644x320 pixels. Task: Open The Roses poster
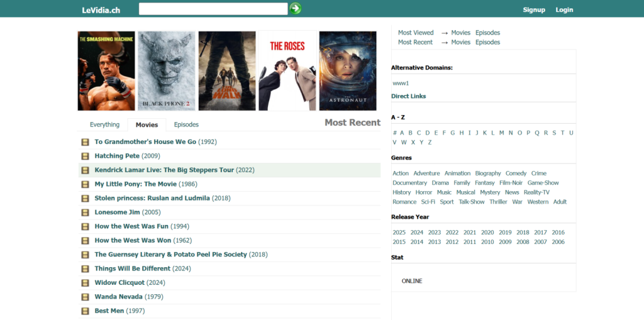pyautogui.click(x=287, y=70)
